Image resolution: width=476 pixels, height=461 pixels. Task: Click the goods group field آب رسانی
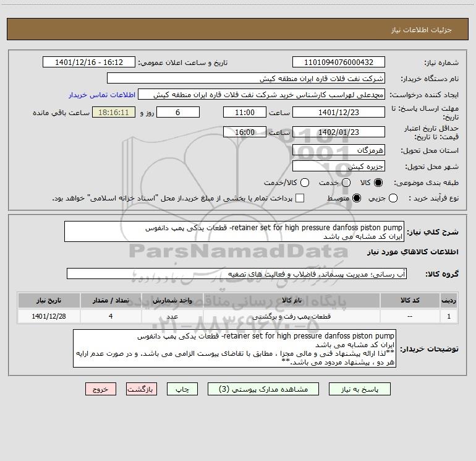pos(237,274)
